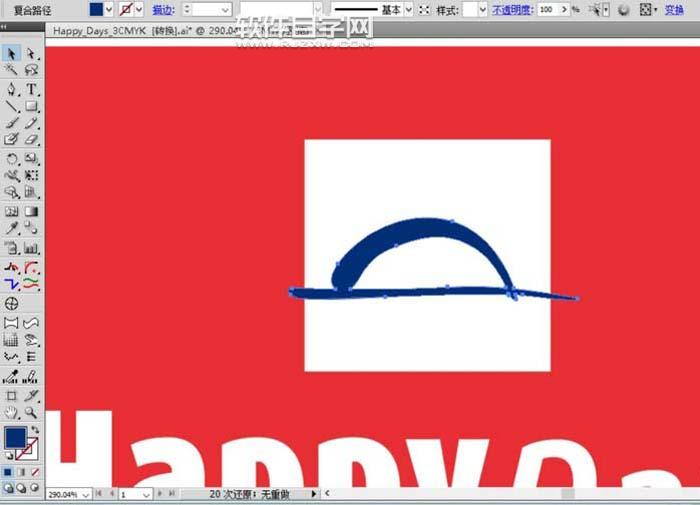Image resolution: width=700 pixels, height=505 pixels.
Task: Click the blue Fill swatch in toolbox
Action: pos(15,437)
